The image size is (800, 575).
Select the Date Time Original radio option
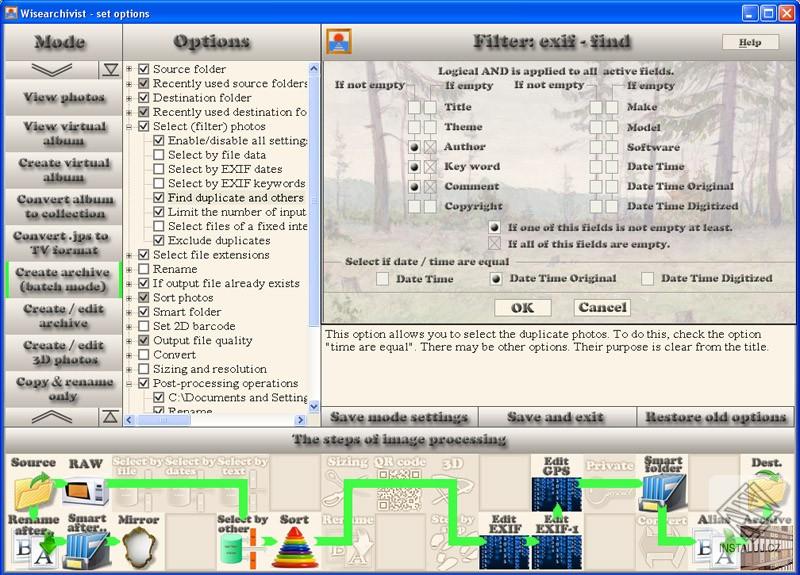coord(495,279)
